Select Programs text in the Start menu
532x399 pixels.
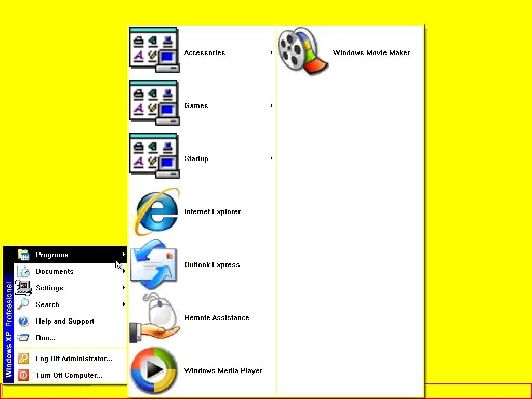click(x=52, y=255)
